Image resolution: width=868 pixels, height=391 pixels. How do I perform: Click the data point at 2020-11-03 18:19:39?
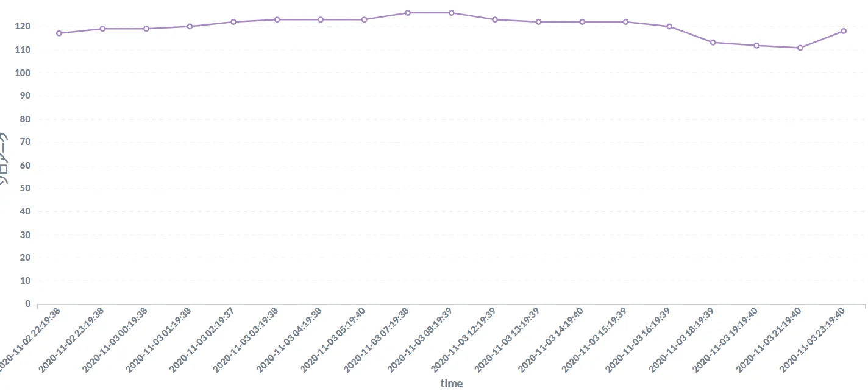tap(713, 43)
